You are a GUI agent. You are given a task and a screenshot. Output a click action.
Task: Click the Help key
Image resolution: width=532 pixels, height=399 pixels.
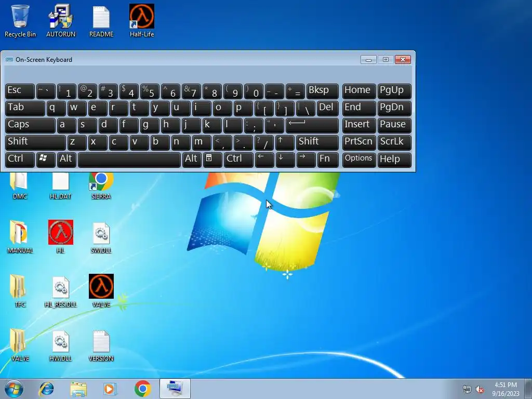[x=394, y=159]
